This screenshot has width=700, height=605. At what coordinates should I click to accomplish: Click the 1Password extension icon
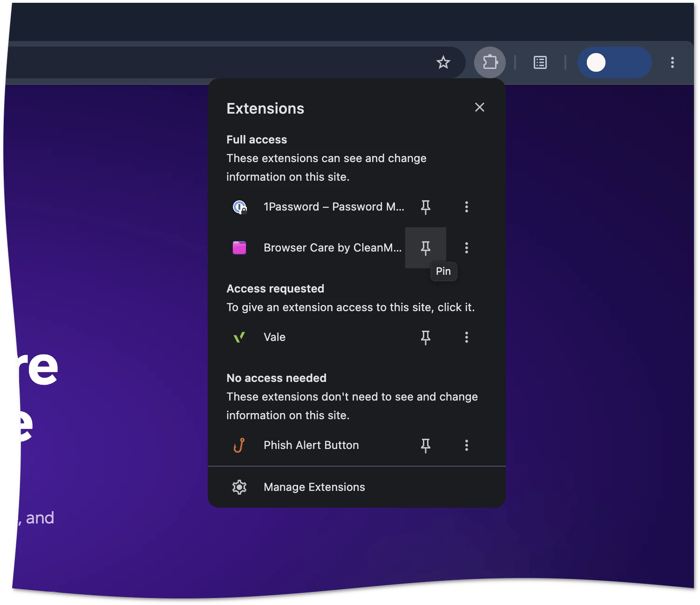click(x=239, y=207)
